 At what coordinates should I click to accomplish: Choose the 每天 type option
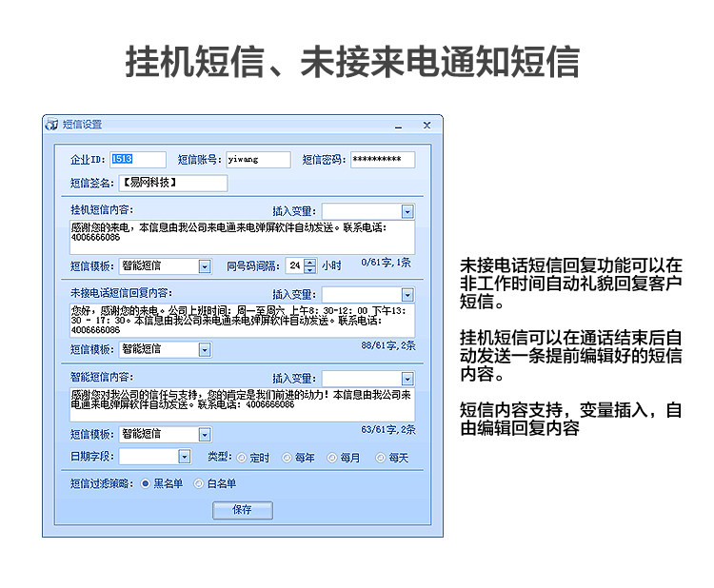coord(380,458)
